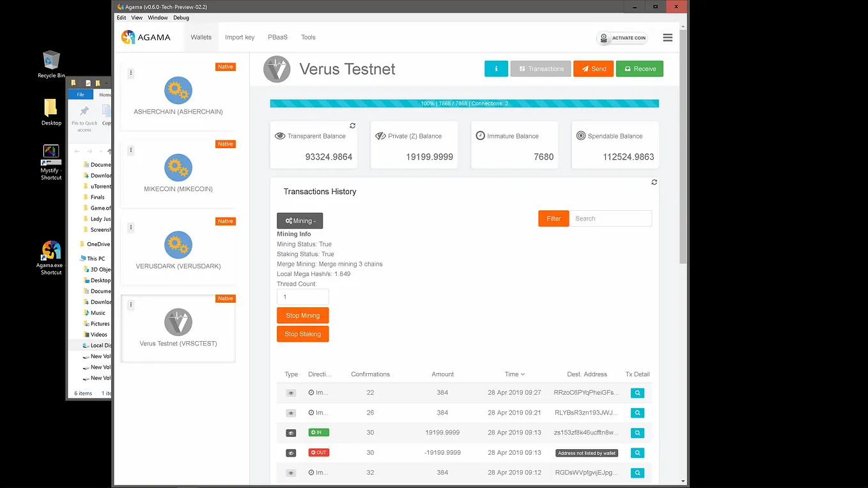View tx detail for the RLYBsR3zn193JWJ address row
The height and width of the screenshot is (488, 868).
pyautogui.click(x=637, y=413)
